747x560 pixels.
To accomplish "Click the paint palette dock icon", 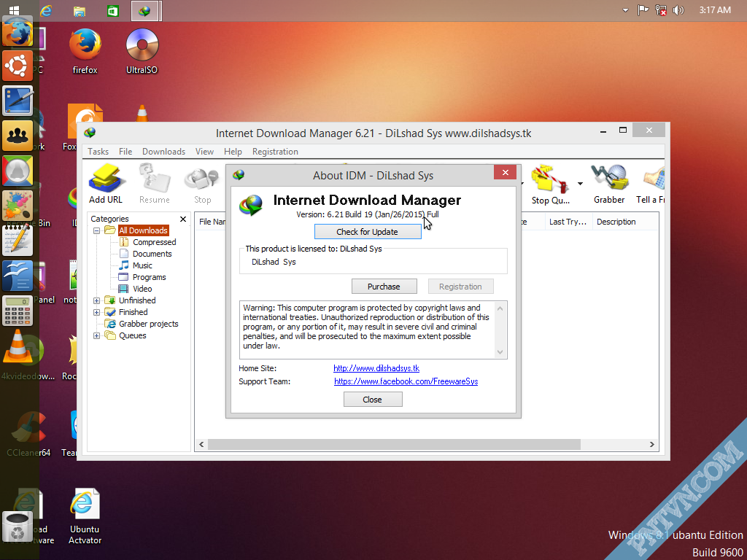I will pos(18,206).
